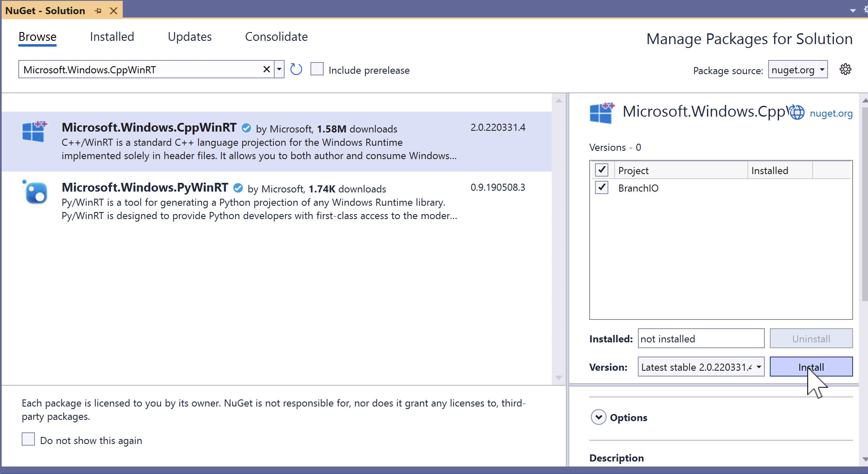Click the Installed column header

(x=780, y=170)
